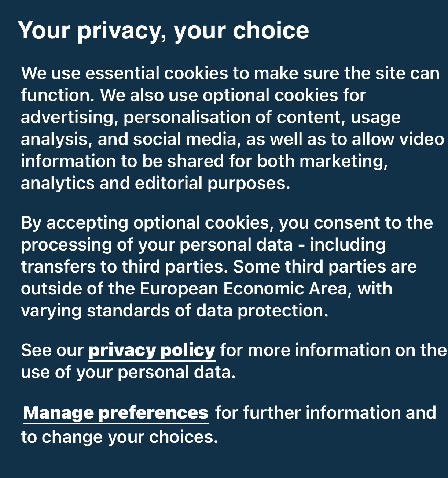
Task: Click the Manage preferences link
Action: (x=115, y=413)
